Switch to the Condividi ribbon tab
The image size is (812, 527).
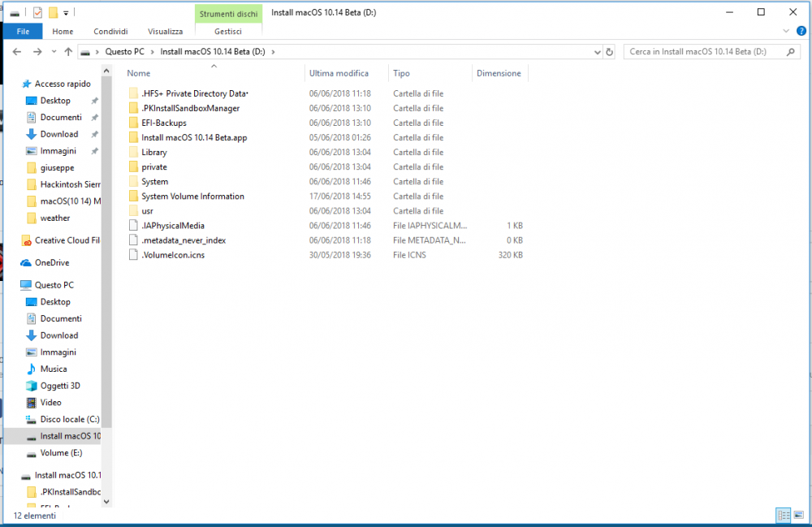pos(110,31)
